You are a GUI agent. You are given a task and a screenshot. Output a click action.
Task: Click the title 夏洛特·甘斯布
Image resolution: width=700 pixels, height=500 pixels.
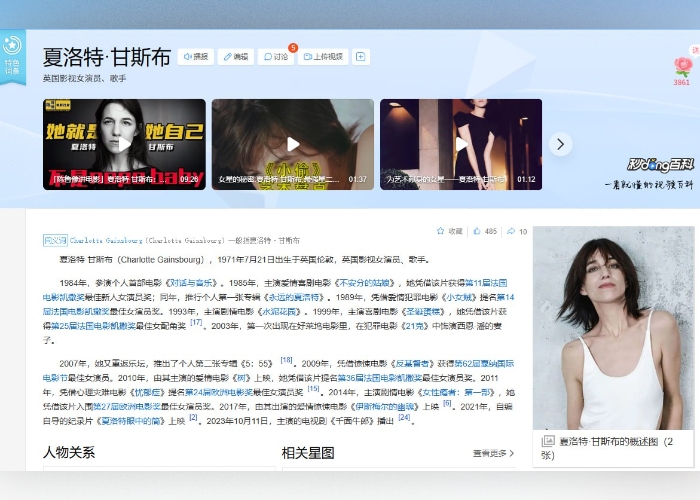107,57
